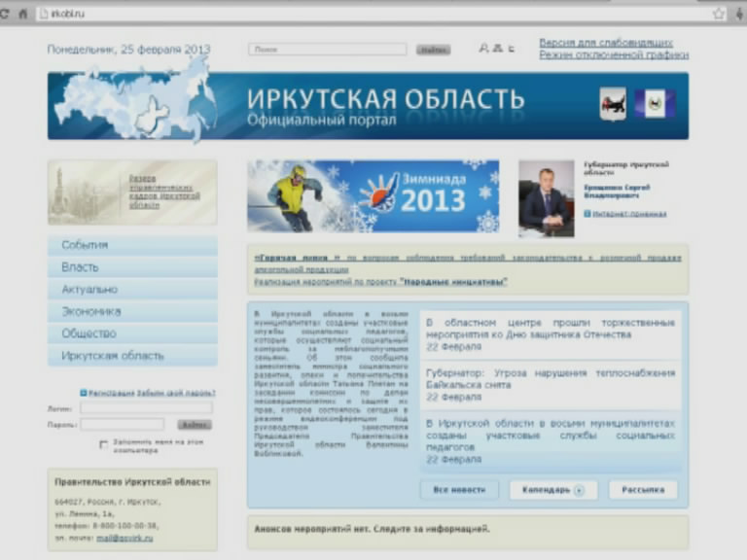747x560 pixels.
Task: Open Режим отключенной графики link
Action: pos(614,54)
